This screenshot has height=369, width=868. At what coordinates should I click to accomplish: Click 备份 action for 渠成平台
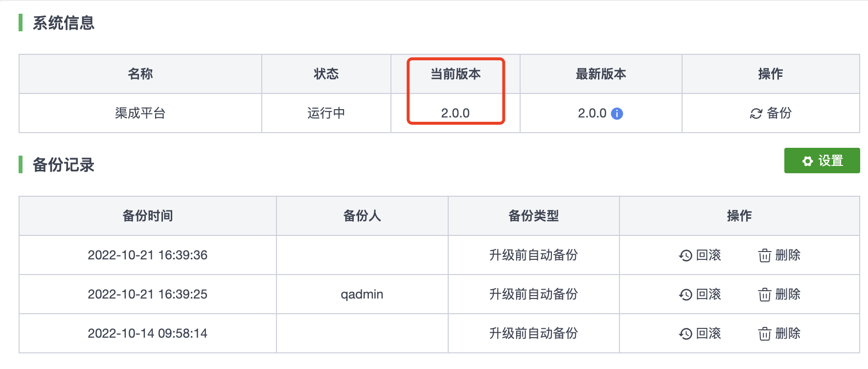tap(779, 113)
